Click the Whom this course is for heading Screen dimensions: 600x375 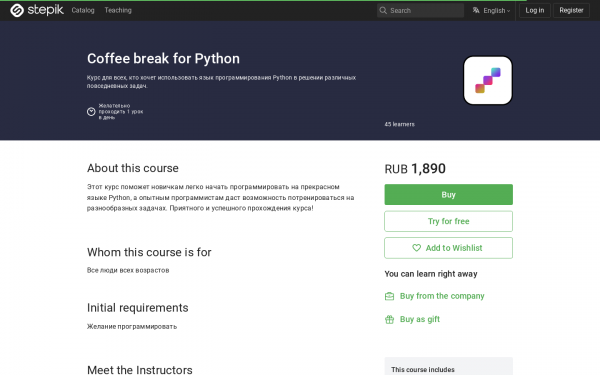coord(149,252)
